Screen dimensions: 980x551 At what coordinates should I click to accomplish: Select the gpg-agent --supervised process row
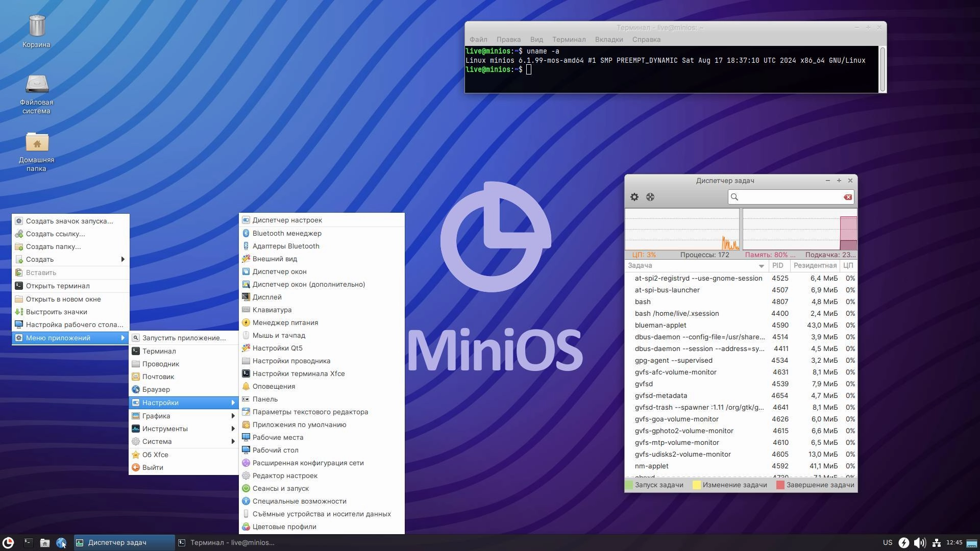click(741, 360)
